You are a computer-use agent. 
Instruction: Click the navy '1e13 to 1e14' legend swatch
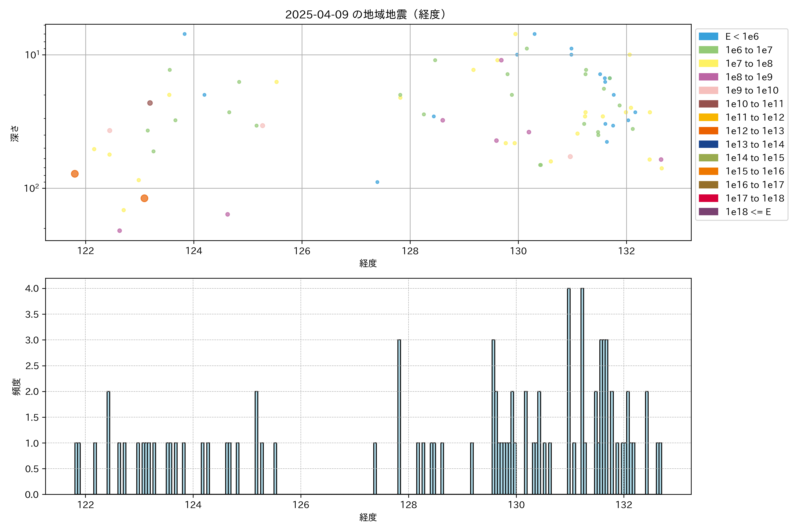click(708, 144)
